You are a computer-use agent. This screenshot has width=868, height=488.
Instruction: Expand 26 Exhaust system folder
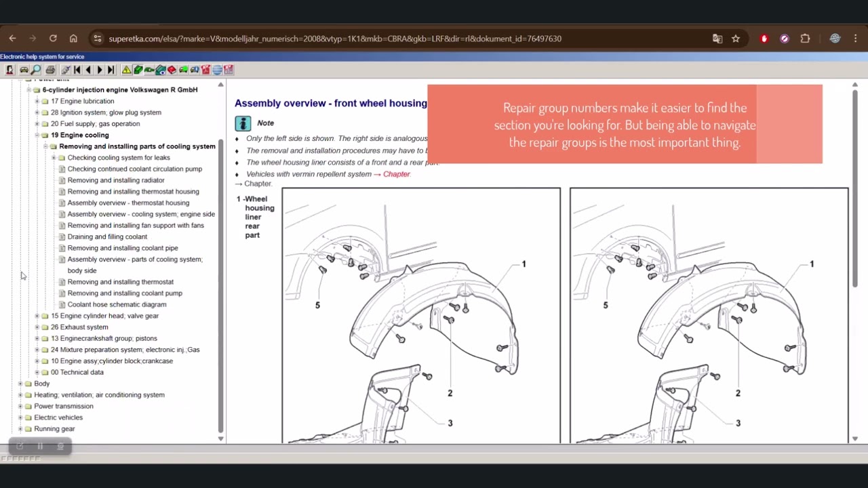click(x=37, y=327)
